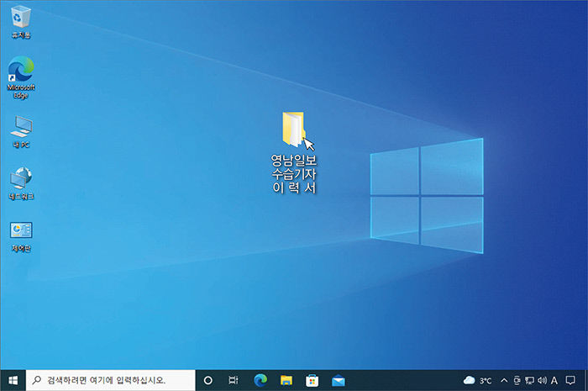The height and width of the screenshot is (391, 588).
Task: Click the taskbar search box
Action: (x=111, y=381)
